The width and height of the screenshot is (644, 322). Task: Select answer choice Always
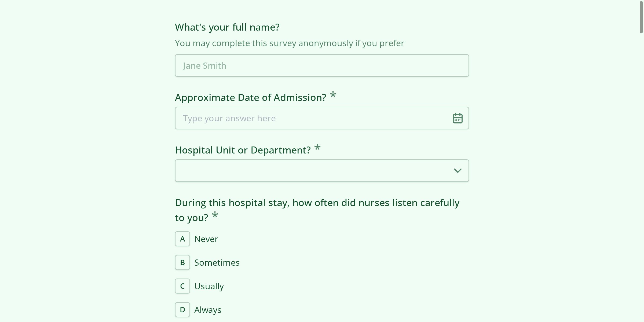(x=208, y=310)
